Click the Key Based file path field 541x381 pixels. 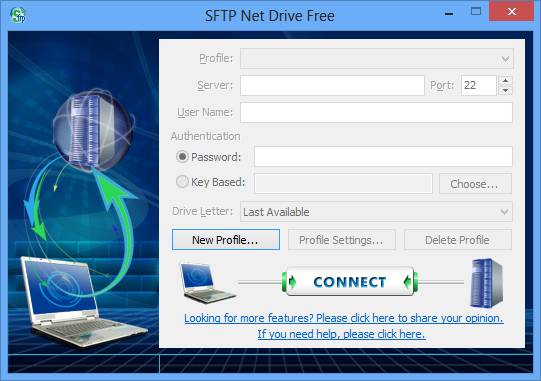point(343,183)
